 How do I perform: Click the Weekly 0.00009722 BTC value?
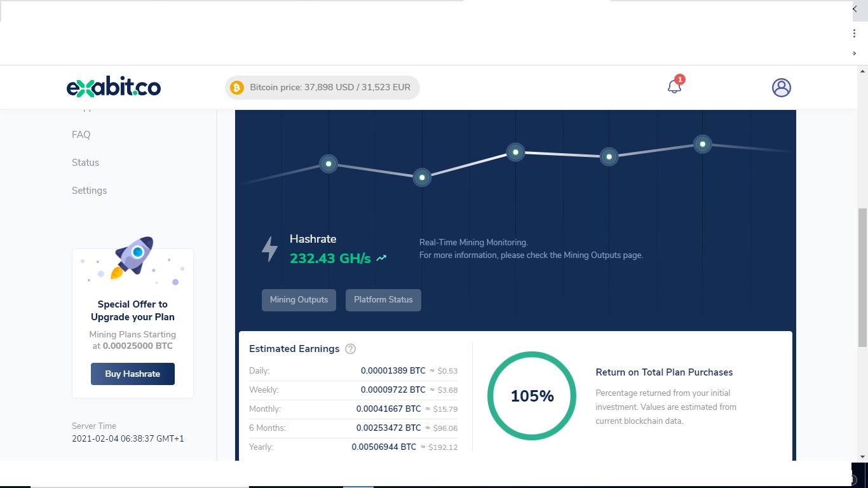point(393,390)
